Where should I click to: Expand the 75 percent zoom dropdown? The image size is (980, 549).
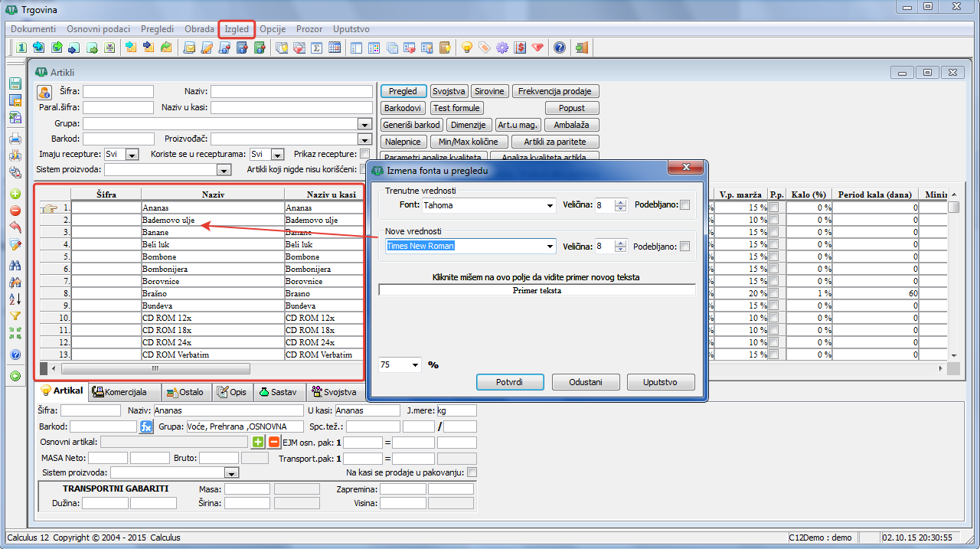click(x=416, y=365)
